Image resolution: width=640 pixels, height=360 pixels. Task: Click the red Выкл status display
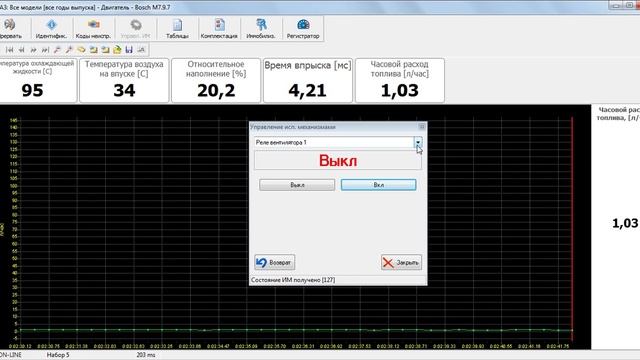point(338,160)
